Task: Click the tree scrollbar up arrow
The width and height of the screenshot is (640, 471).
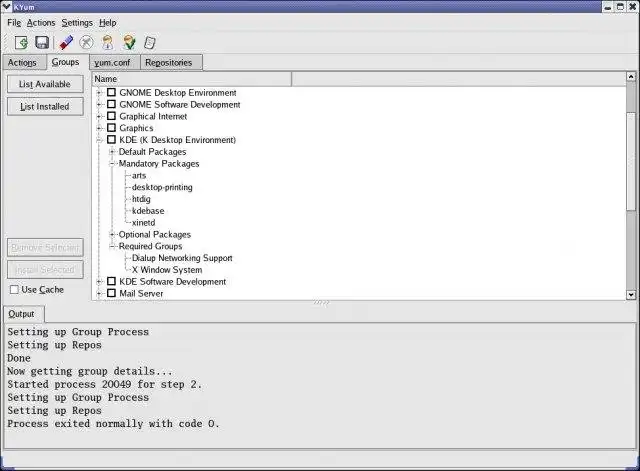Action: [631, 77]
